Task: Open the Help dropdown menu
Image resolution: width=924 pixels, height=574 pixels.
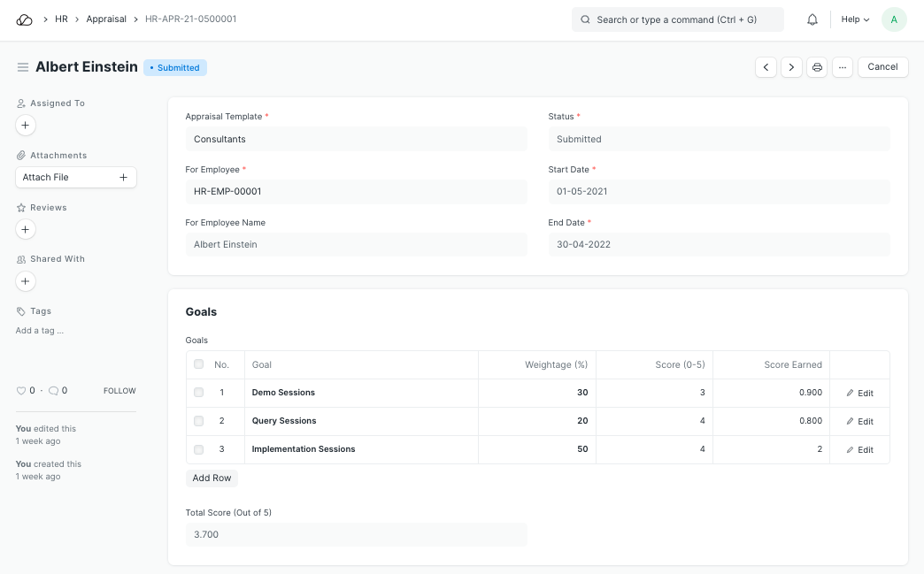Action: point(855,19)
